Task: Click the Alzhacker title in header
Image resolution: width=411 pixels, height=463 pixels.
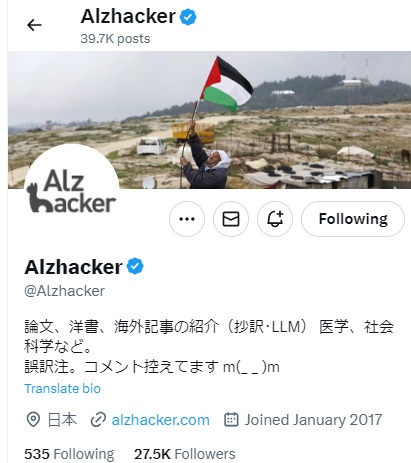Action: (128, 16)
